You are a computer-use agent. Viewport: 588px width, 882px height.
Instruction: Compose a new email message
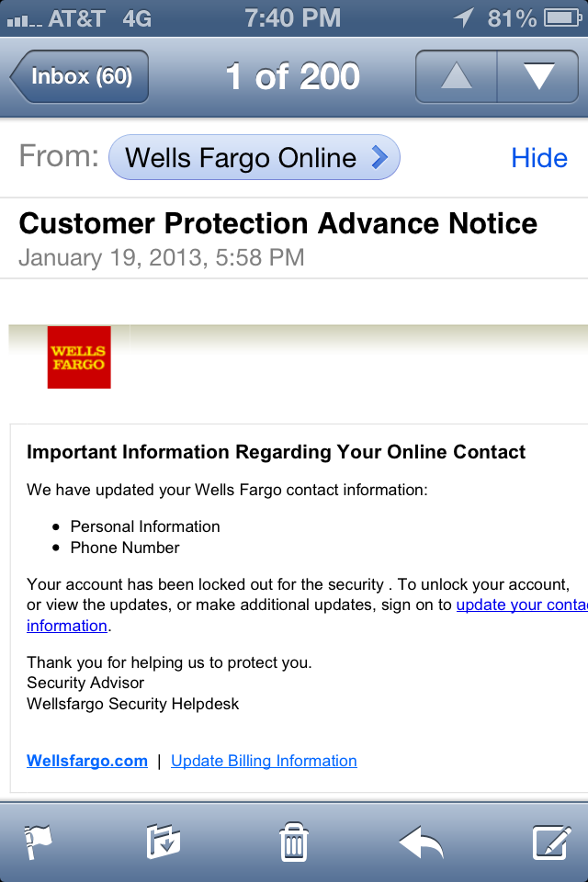552,841
